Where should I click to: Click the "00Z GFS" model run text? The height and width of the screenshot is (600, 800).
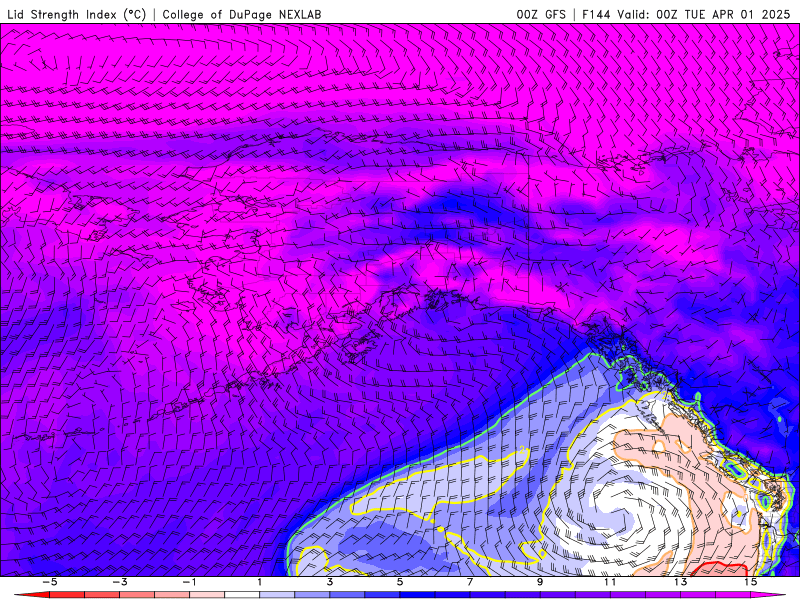(541, 14)
